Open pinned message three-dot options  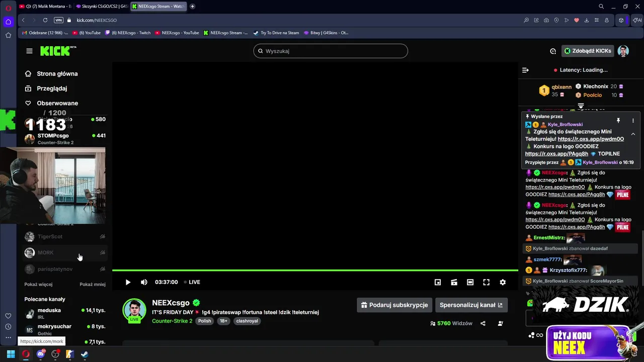click(x=633, y=121)
